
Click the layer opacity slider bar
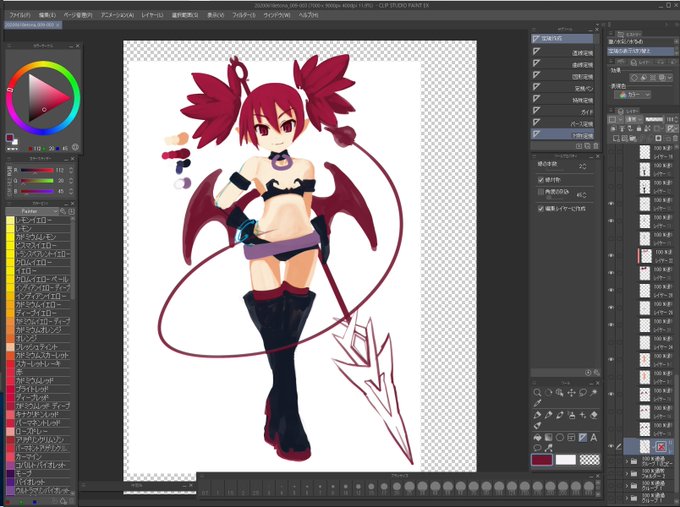click(x=654, y=119)
